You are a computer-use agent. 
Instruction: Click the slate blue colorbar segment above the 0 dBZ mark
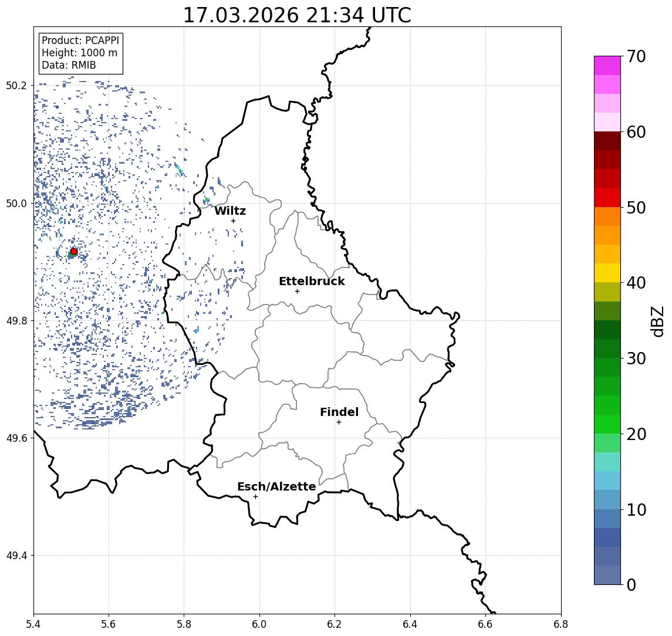coord(607,575)
